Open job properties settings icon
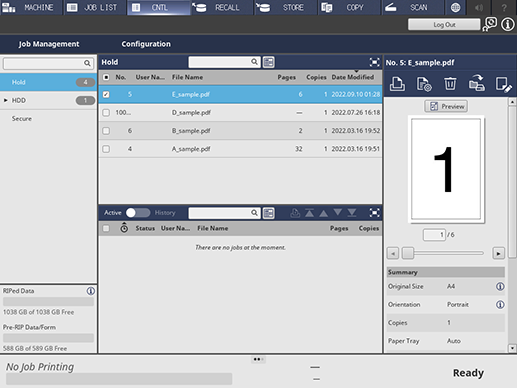This screenshot has height=388, width=517. [424, 84]
